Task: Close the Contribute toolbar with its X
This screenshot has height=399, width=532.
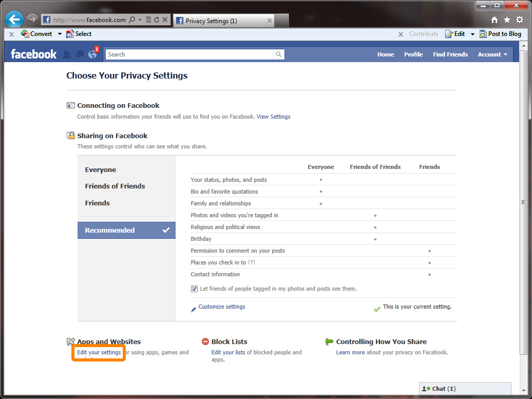Action: (401, 34)
